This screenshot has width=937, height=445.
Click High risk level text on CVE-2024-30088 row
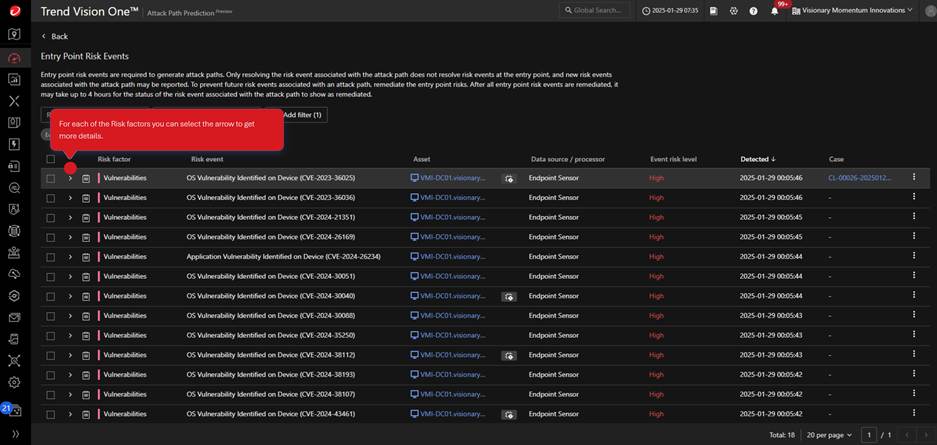(656, 316)
